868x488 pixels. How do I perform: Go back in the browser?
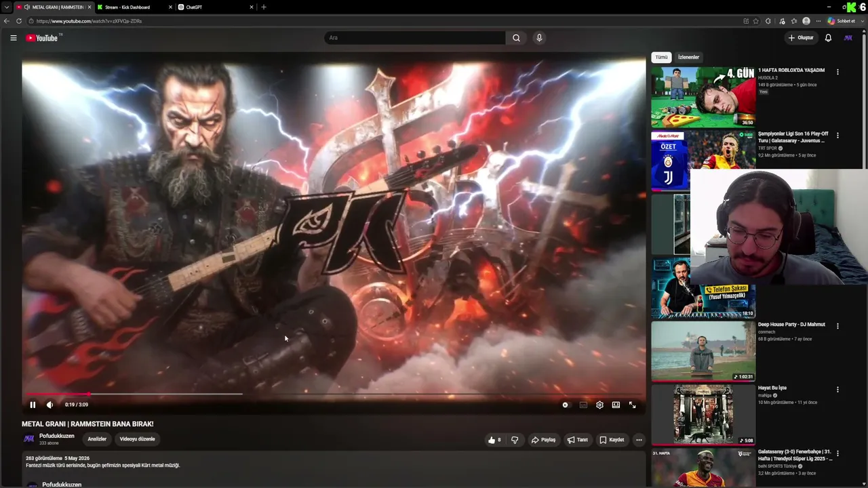click(7, 21)
